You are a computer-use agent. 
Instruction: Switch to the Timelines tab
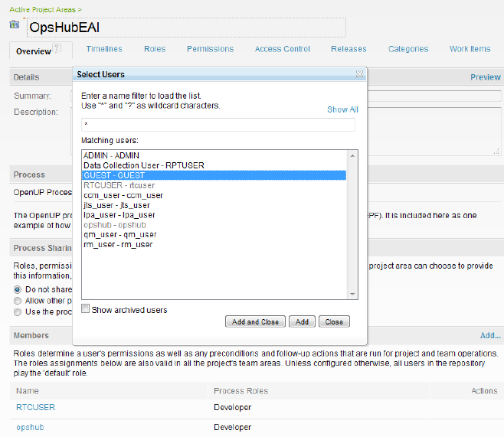tap(104, 49)
